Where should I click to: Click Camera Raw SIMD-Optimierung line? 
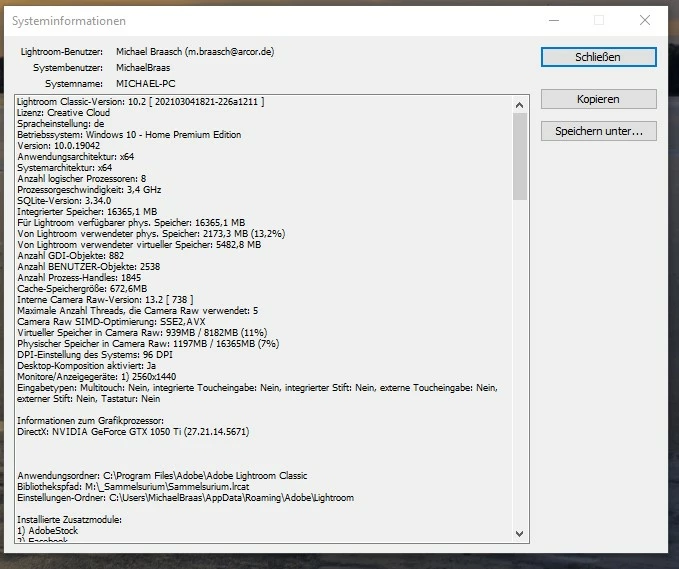pyautogui.click(x=111, y=322)
